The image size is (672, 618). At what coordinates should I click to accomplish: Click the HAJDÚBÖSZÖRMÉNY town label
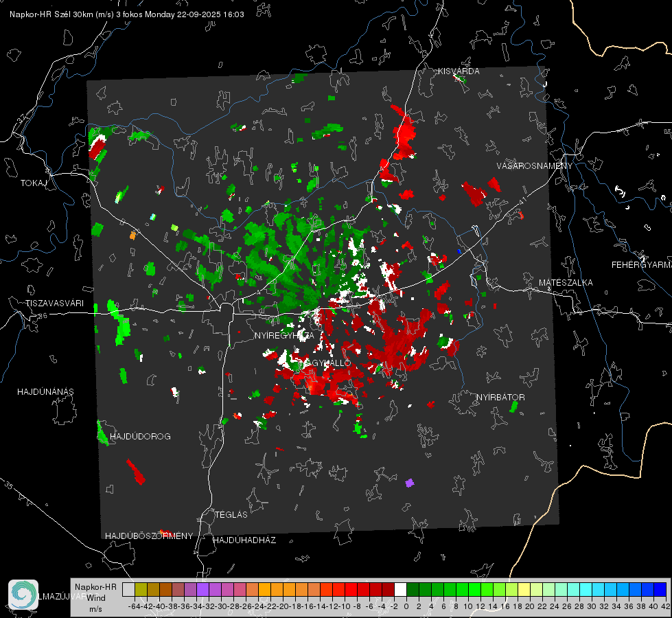(x=149, y=536)
